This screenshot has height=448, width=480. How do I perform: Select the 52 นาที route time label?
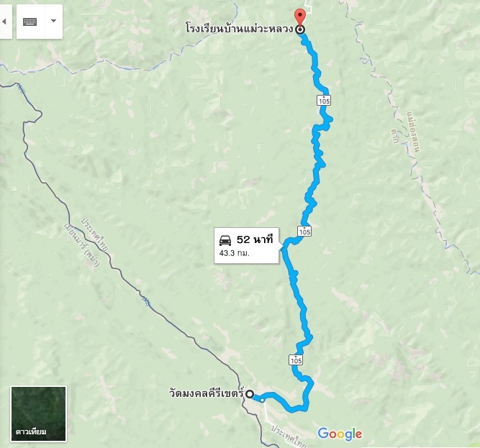point(254,239)
